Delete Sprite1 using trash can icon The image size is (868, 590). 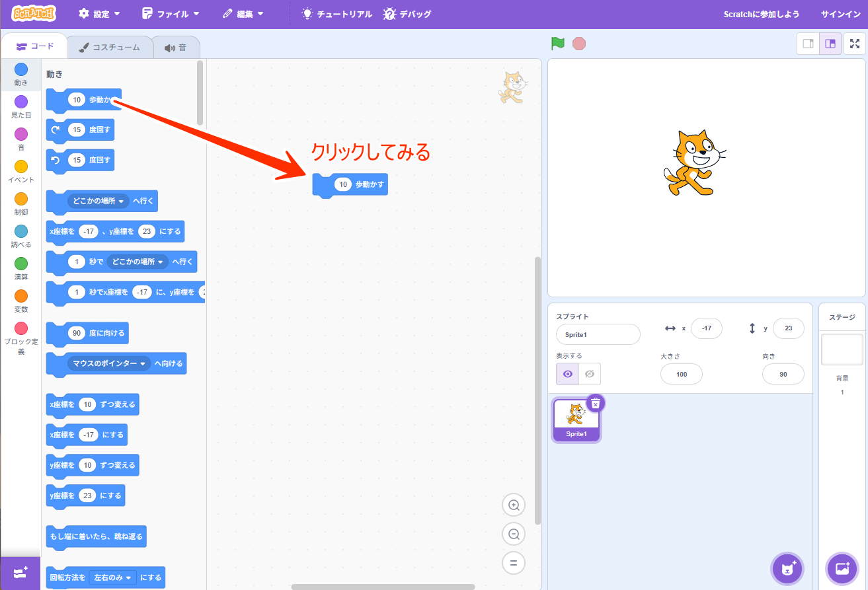click(595, 403)
